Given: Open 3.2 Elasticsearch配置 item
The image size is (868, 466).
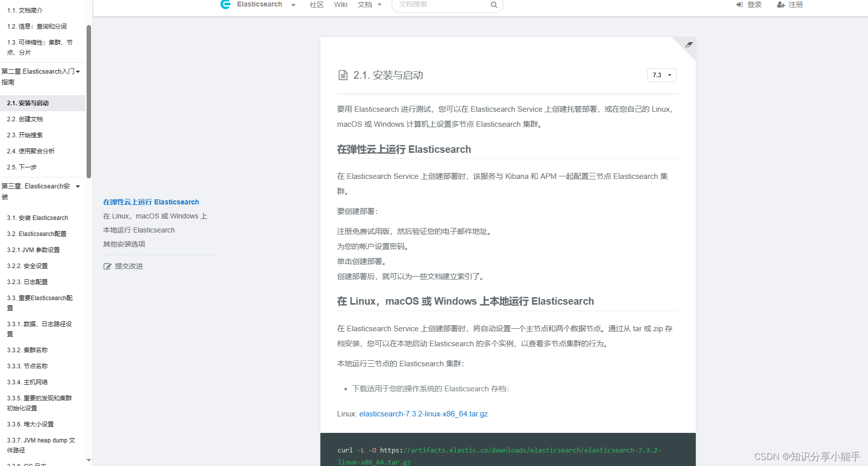Looking at the screenshot, I should pyautogui.click(x=37, y=234).
